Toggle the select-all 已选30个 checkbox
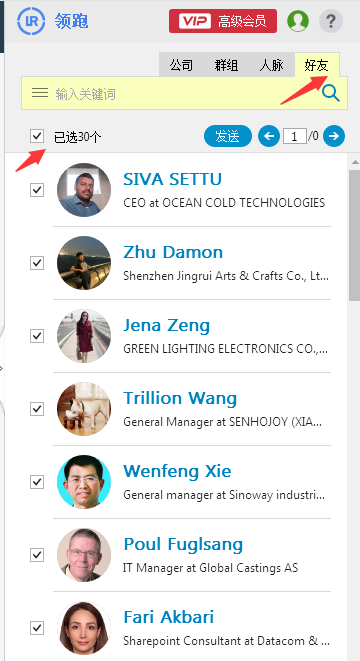This screenshot has height=661, width=360. [x=37, y=136]
